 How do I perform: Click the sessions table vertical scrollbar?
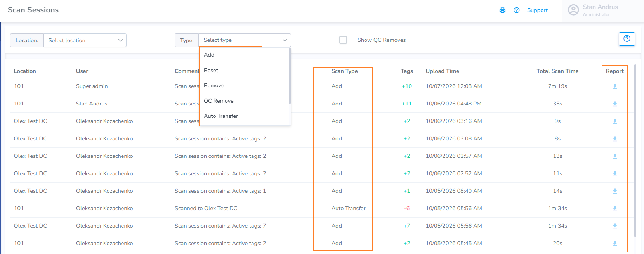[x=635, y=150]
